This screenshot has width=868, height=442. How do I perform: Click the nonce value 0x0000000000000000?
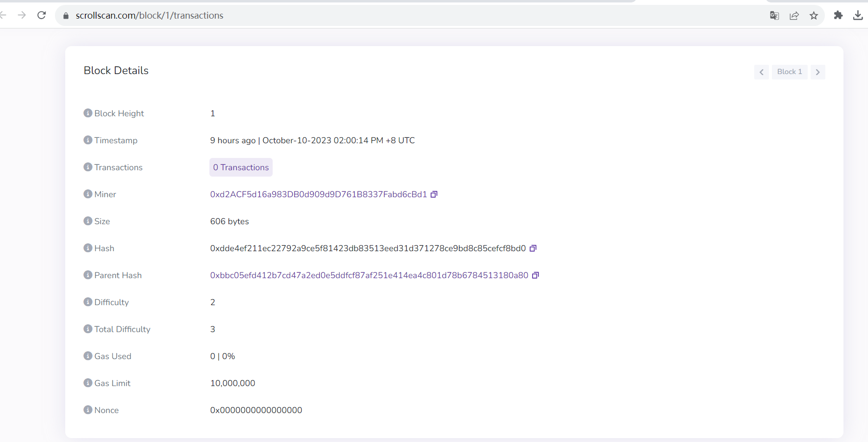coord(256,410)
